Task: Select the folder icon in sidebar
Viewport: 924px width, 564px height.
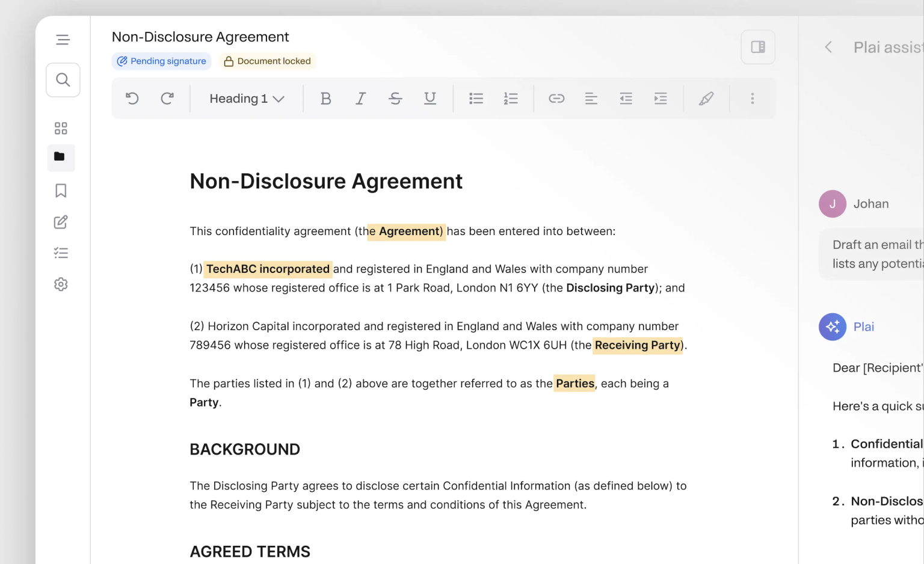Action: click(60, 157)
